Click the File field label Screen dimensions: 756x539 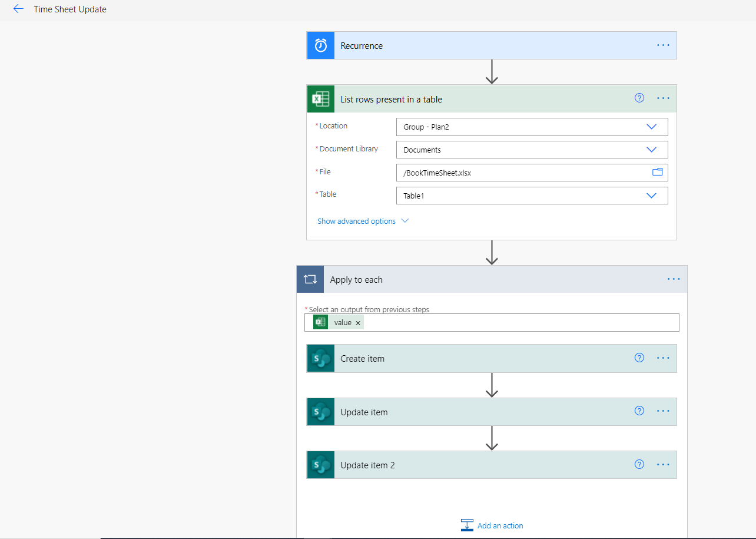[x=325, y=171]
